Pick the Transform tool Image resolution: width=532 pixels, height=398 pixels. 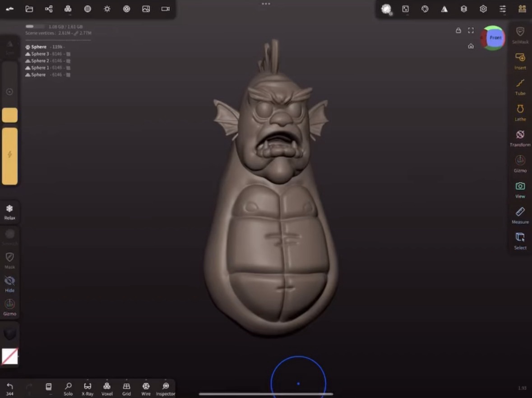(x=520, y=137)
